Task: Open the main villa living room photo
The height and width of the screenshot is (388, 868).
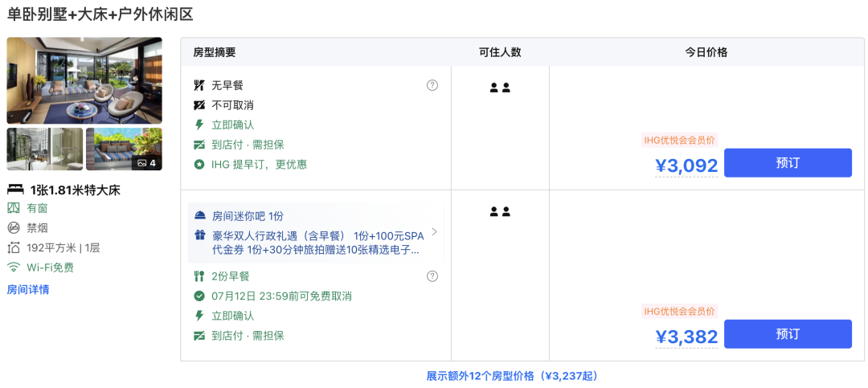Action: click(84, 80)
